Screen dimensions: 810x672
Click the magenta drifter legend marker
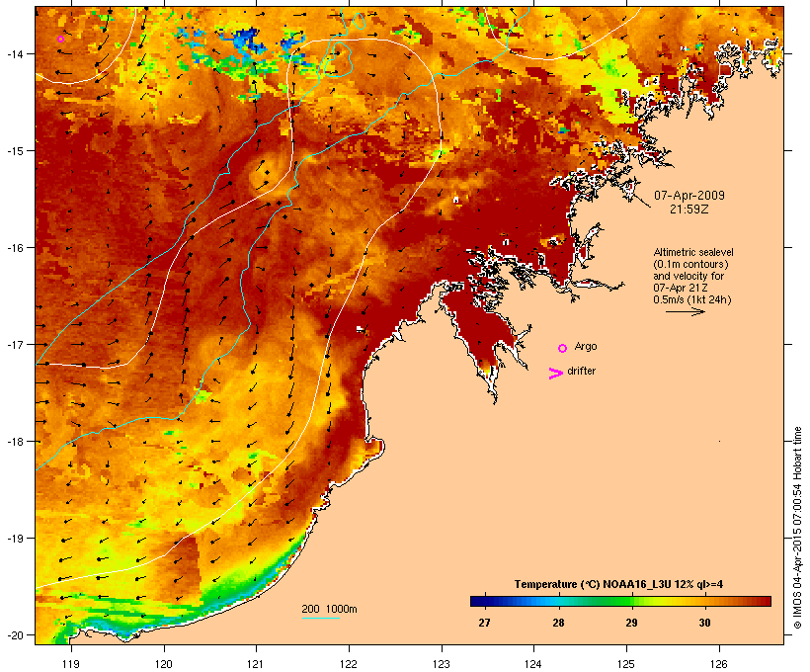(555, 374)
